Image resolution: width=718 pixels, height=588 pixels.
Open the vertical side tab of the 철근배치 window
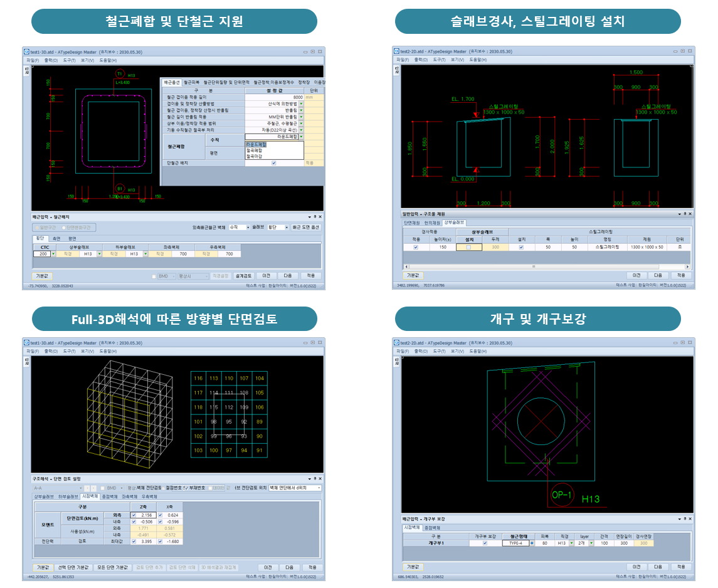tap(27, 71)
